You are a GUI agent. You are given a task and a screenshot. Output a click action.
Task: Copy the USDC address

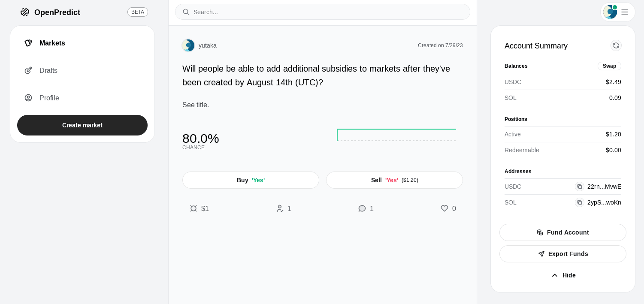pos(580,187)
